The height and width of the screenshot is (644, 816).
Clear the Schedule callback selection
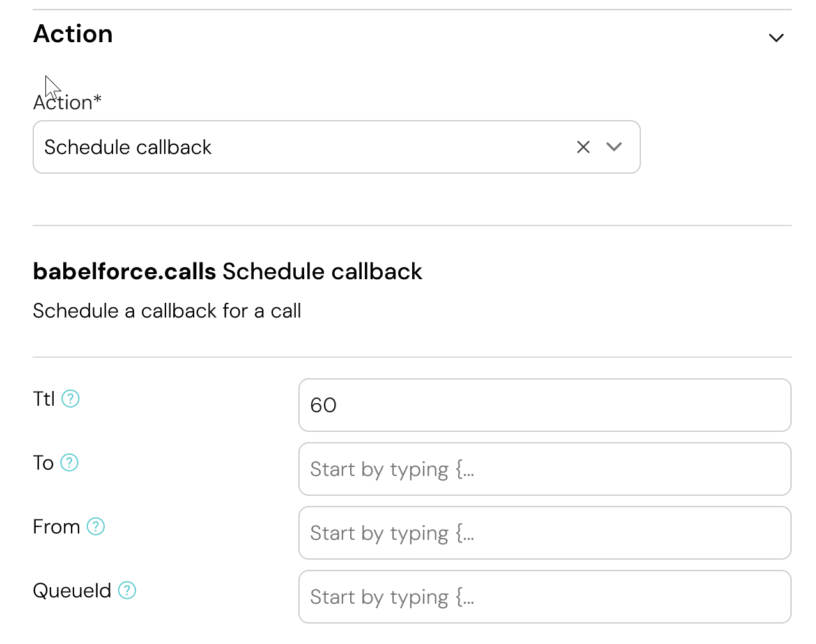point(583,147)
